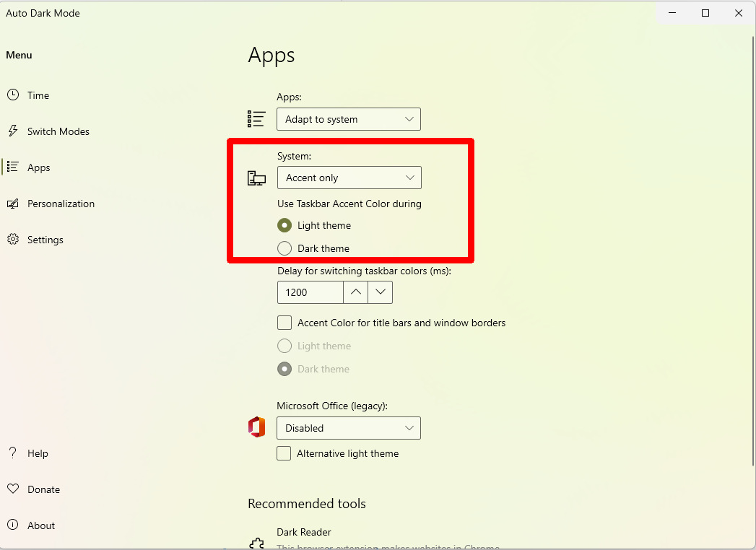
Task: Select the lightning icon next to Switch Modes
Action: [x=12, y=131]
